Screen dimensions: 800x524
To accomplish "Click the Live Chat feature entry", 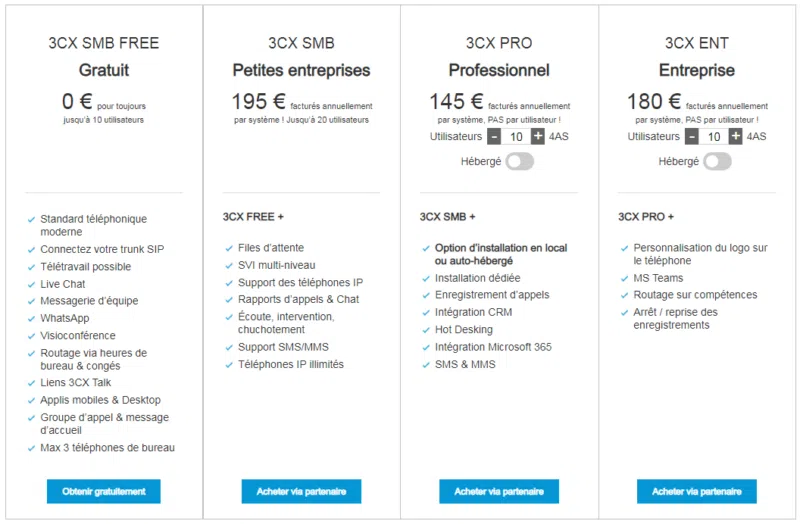I will [63, 284].
